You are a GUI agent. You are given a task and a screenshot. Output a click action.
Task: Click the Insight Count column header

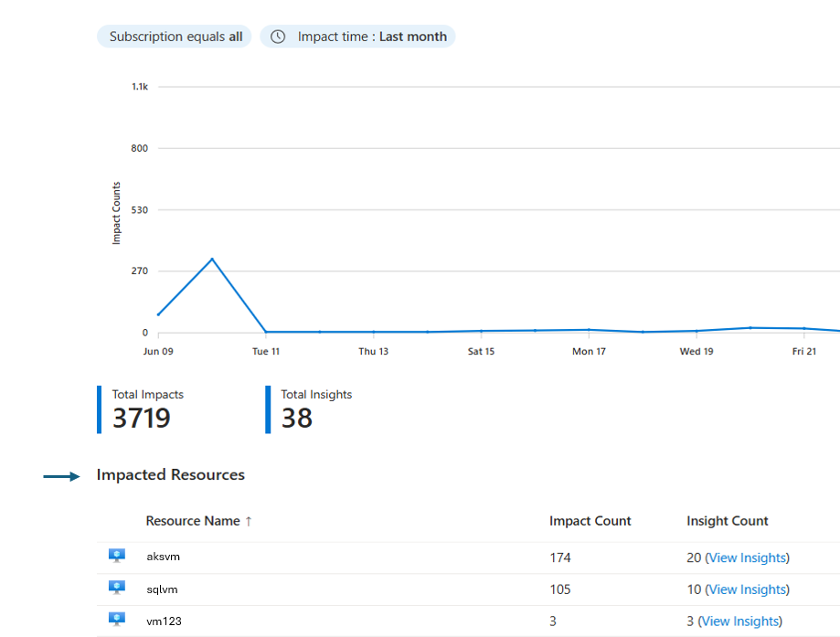click(727, 520)
